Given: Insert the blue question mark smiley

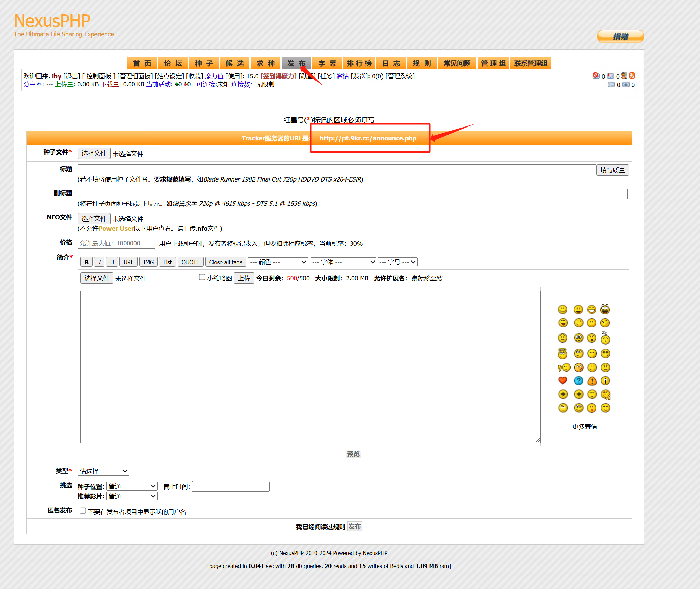Looking at the screenshot, I should (x=579, y=380).
